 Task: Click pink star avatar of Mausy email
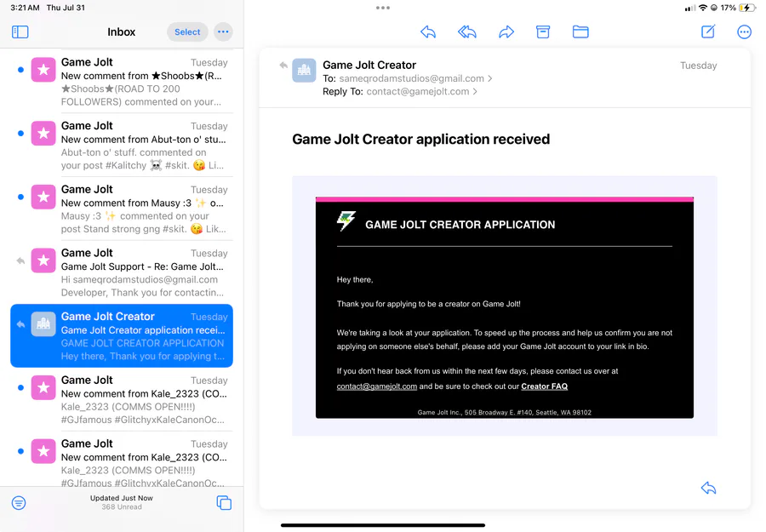(43, 197)
